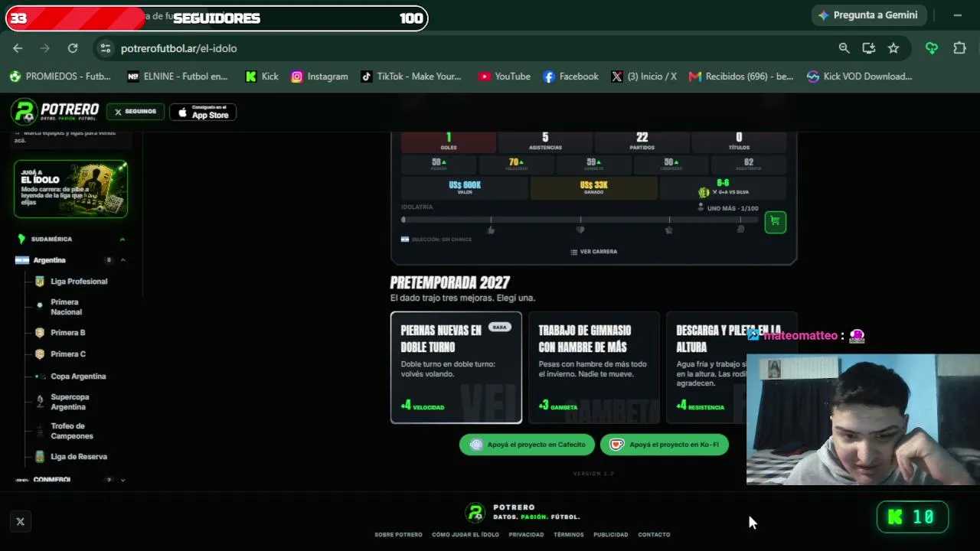Click the thumbs-up idolatry milestone icon
The image size is (980, 551).
pos(491,230)
